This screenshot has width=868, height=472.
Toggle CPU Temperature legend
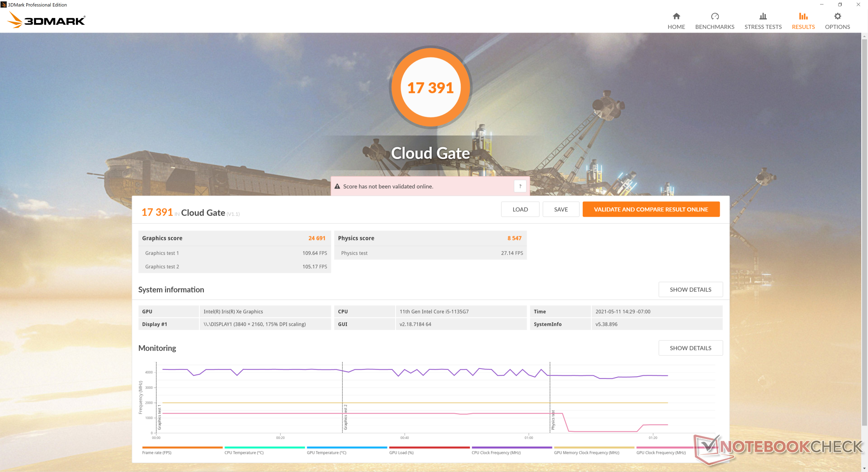(x=264, y=451)
